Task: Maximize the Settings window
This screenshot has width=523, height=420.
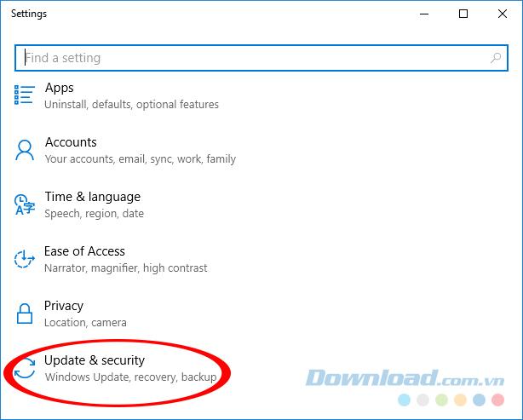Action: pos(463,14)
